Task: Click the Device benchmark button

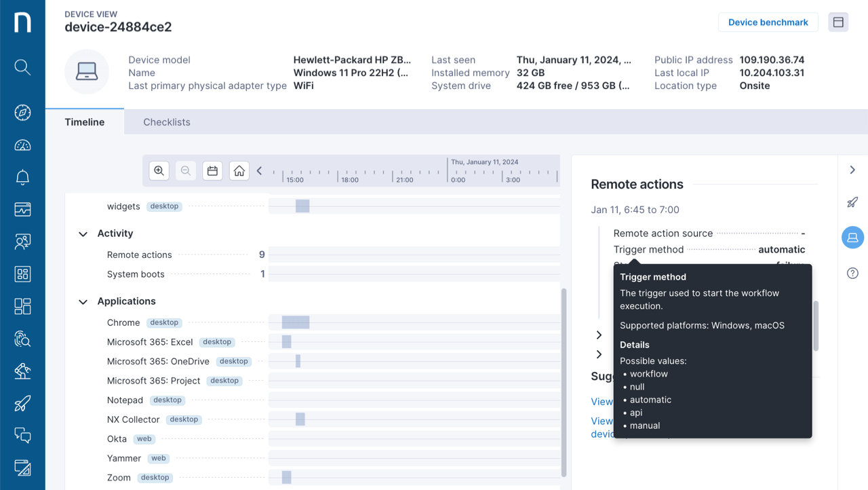Action: click(768, 22)
